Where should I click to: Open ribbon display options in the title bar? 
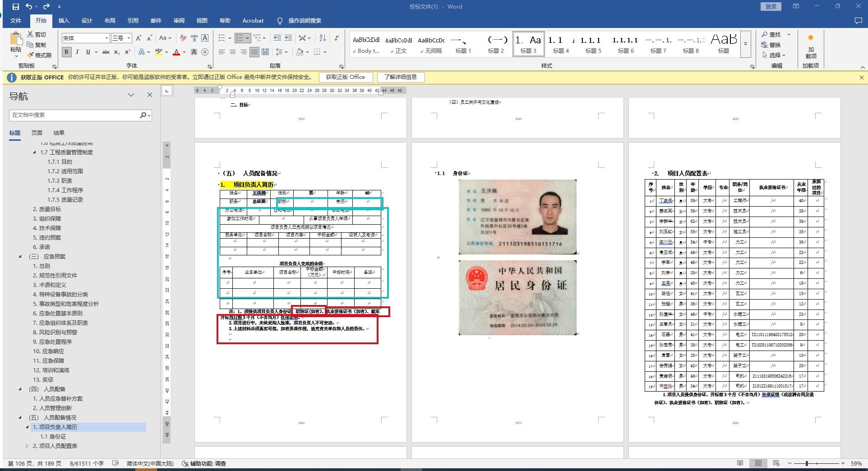point(796,6)
